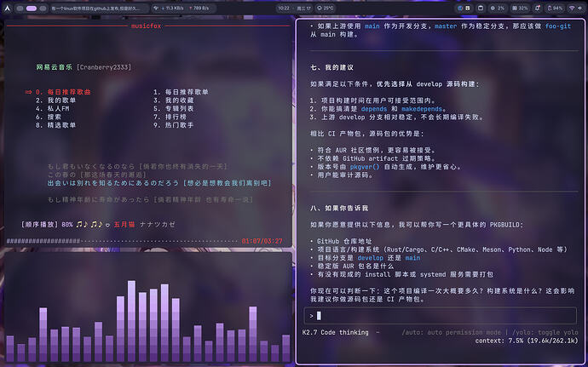Click the window title in the top bar

tap(95, 9)
